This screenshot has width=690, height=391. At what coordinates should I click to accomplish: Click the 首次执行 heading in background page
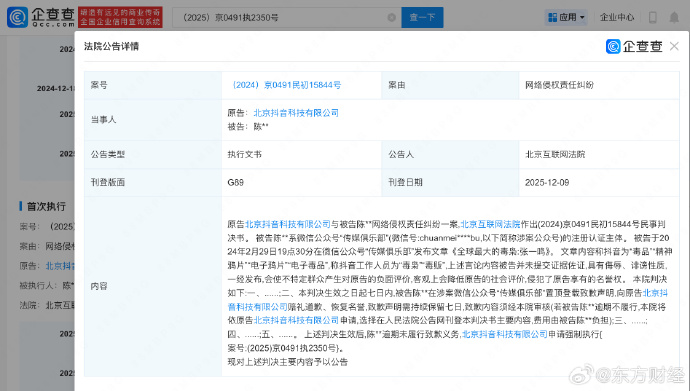46,206
